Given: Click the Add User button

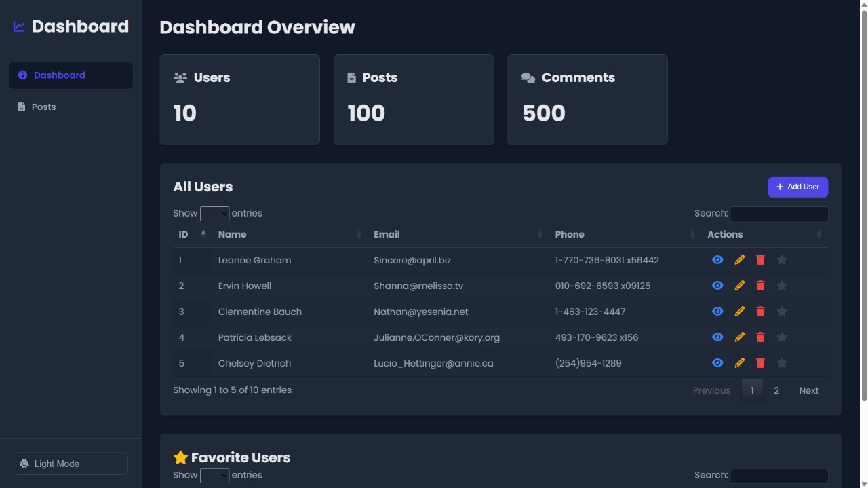Looking at the screenshot, I should click(x=797, y=187).
